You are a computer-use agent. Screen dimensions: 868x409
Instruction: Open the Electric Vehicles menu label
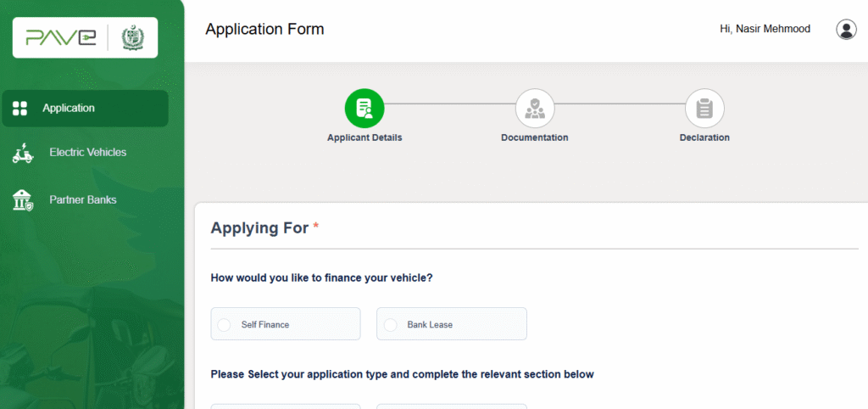point(88,152)
